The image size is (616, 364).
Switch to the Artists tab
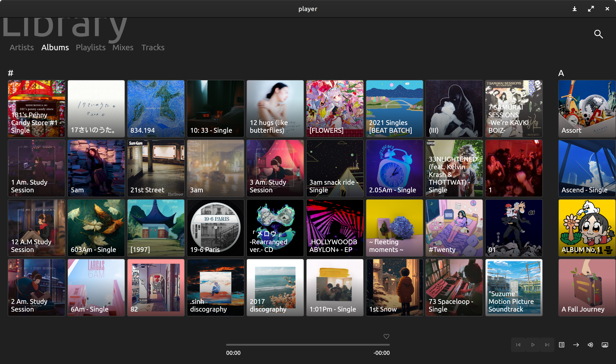coord(22,47)
